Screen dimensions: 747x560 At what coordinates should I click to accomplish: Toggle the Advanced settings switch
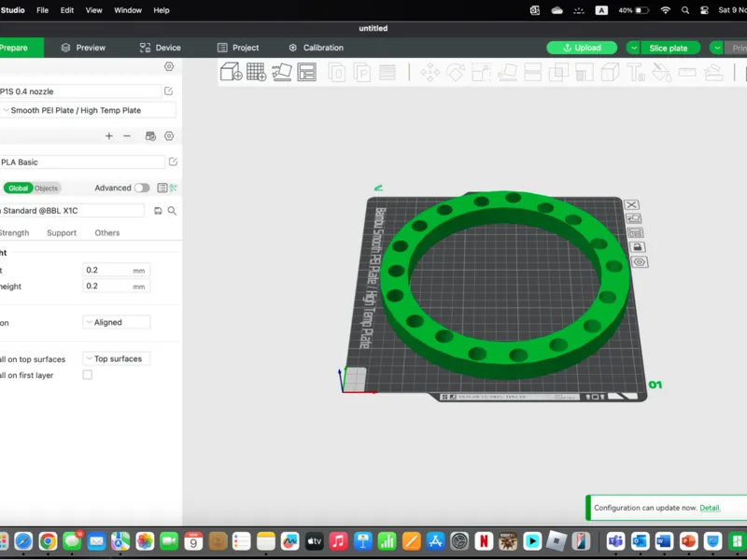pos(142,189)
